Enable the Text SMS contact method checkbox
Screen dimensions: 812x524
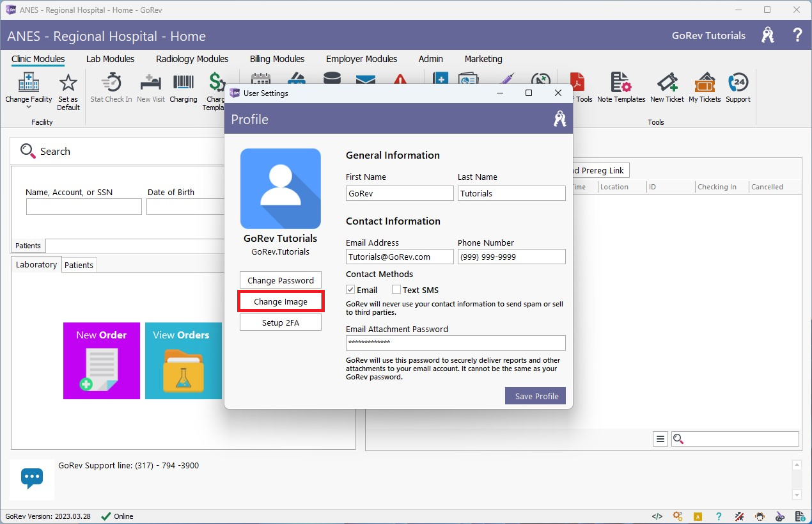396,290
